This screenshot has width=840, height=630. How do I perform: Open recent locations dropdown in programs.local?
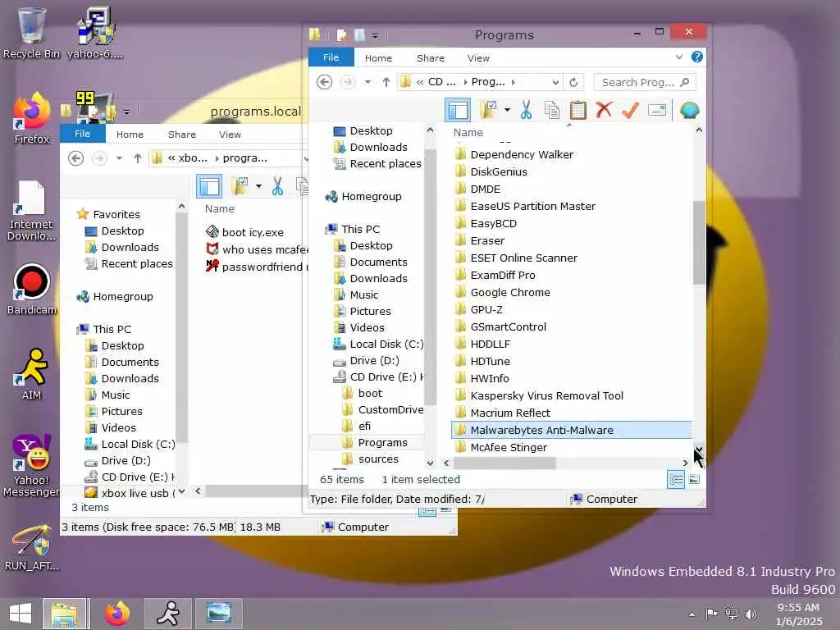119,158
